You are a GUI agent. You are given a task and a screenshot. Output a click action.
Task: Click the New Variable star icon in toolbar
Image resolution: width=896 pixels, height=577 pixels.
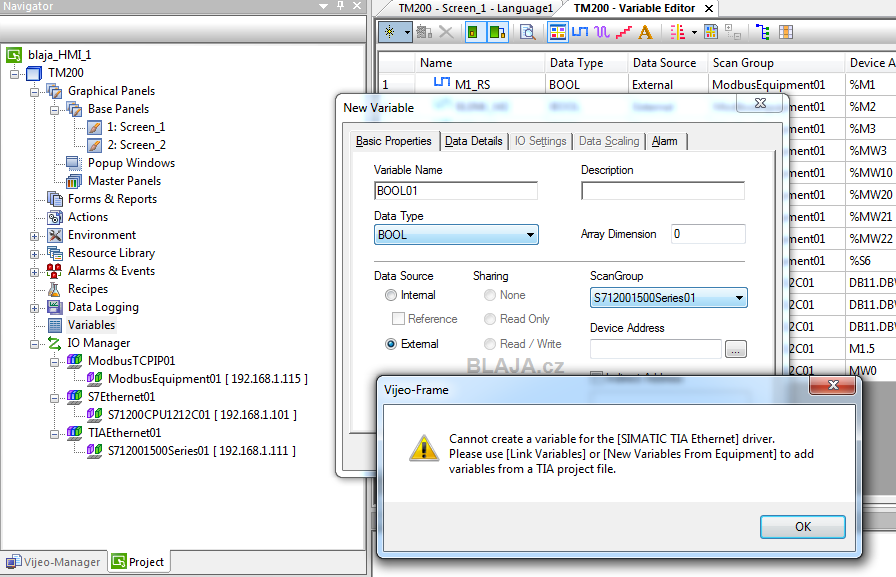pos(390,32)
